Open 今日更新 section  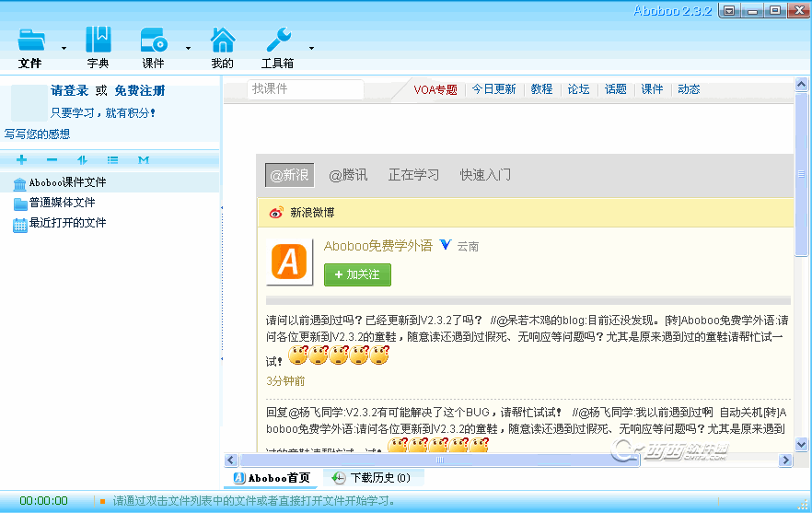tap(494, 89)
